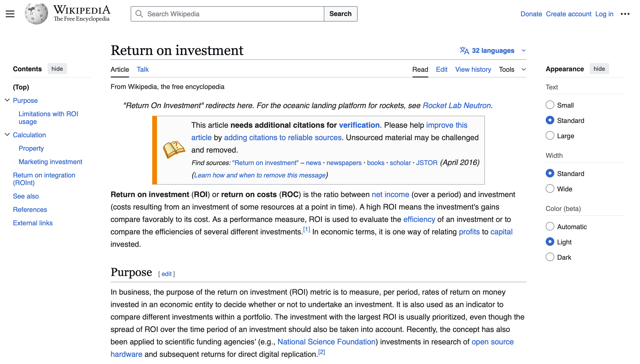Collapse the Calculation contents section

pyautogui.click(x=7, y=135)
